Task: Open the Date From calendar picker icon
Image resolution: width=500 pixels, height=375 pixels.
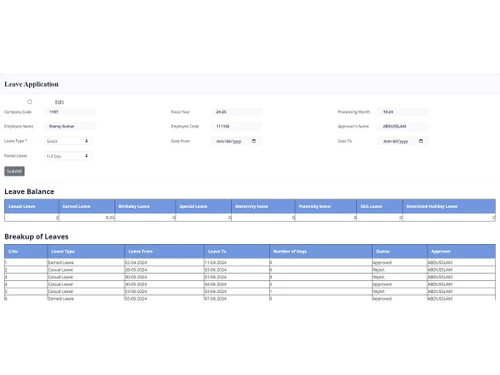Action: [254, 141]
